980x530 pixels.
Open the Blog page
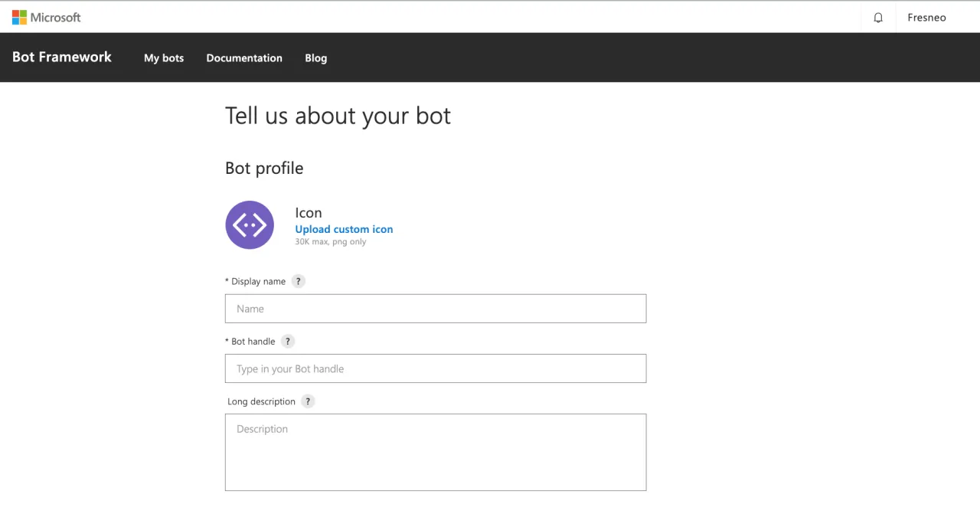click(x=315, y=58)
